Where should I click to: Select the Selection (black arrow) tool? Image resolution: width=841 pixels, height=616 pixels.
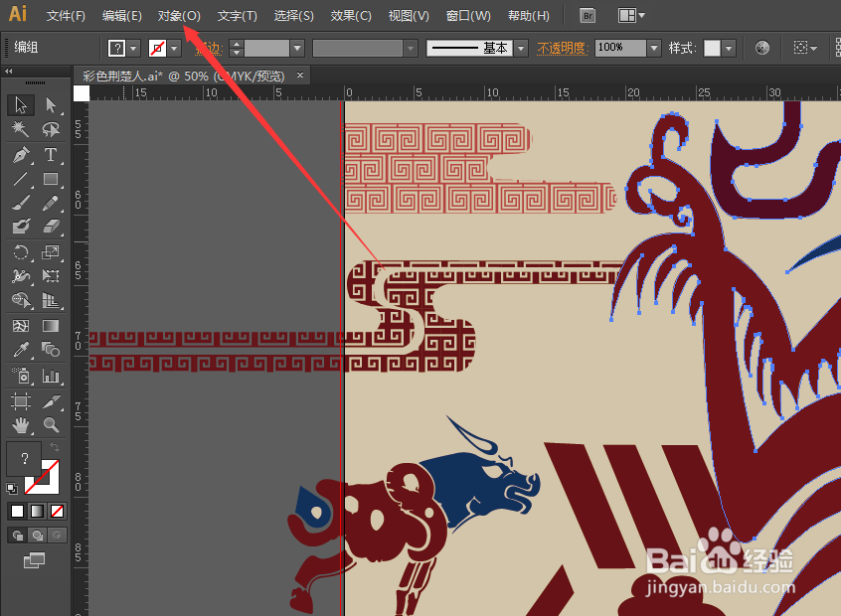[21, 105]
